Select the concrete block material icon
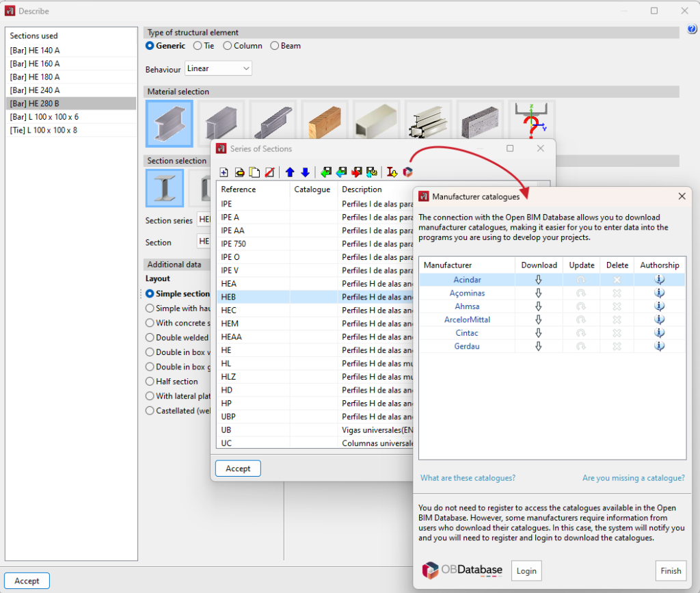 [x=481, y=120]
